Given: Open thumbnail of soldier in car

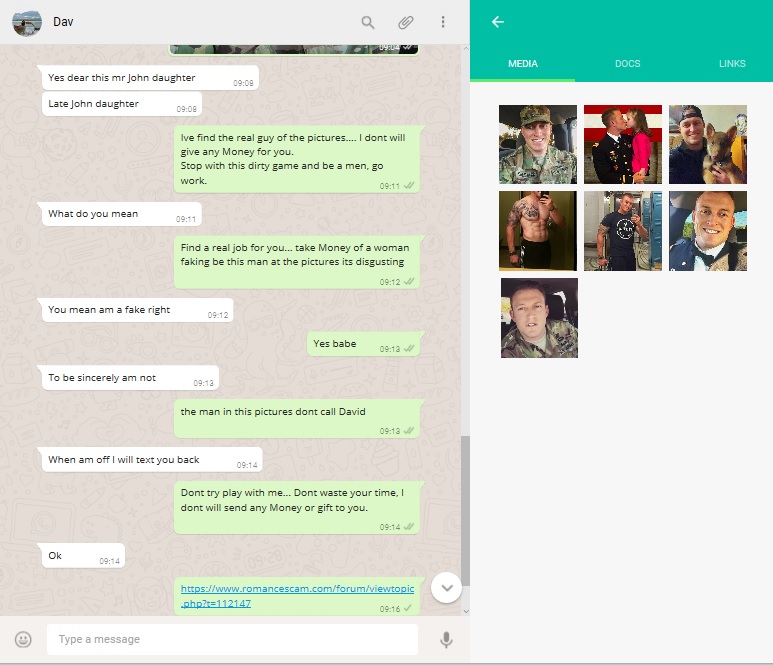Looking at the screenshot, I should pyautogui.click(x=539, y=317).
